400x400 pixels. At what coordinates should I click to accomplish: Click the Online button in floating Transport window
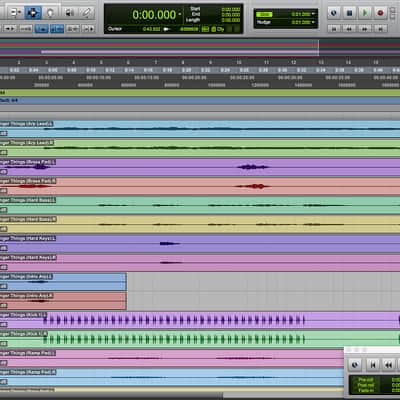click(355, 365)
